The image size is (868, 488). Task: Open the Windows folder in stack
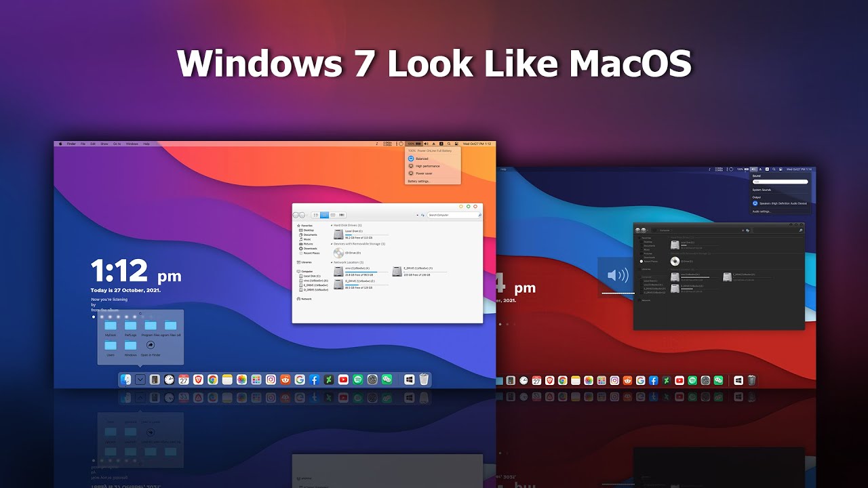pos(130,348)
